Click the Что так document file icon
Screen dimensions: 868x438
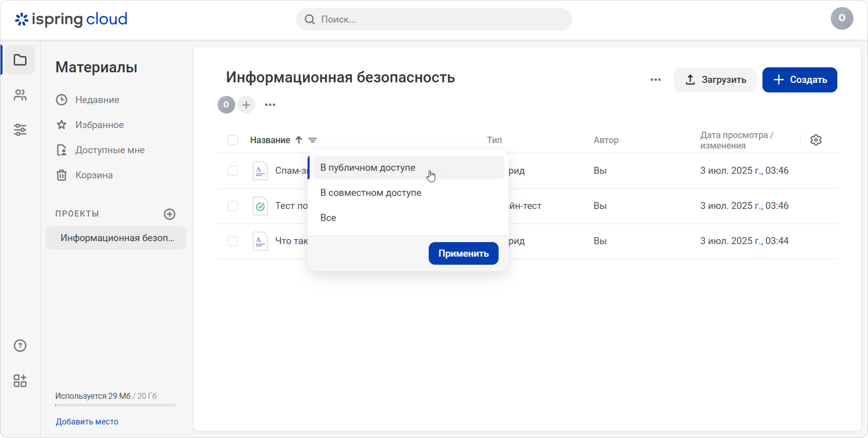(260, 241)
